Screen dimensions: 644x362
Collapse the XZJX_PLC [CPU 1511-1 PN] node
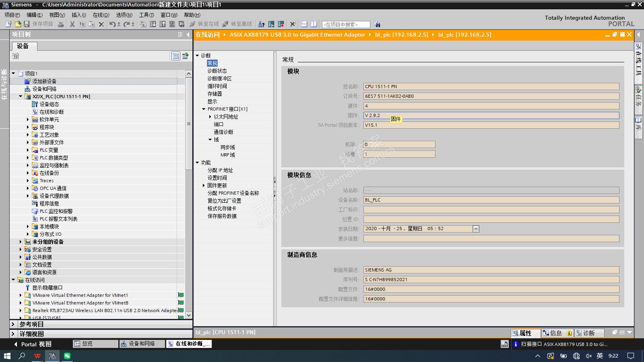(21, 97)
